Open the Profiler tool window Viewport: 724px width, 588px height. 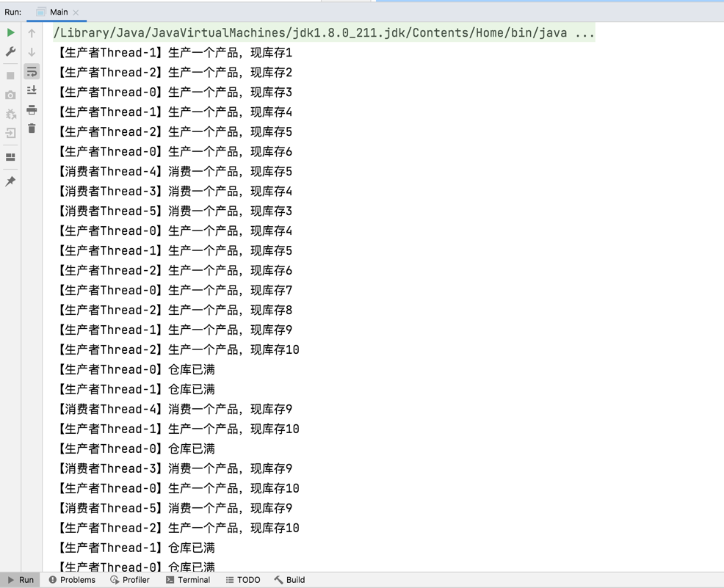130,580
